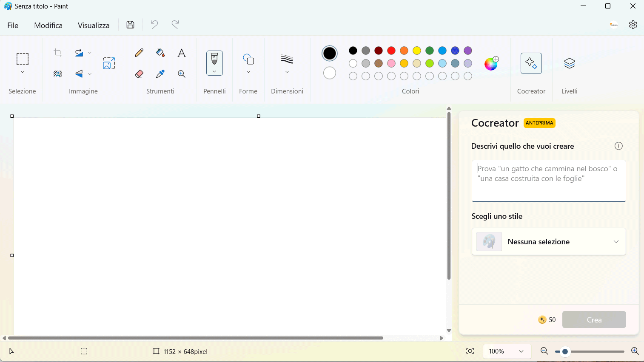Expand the Dimensioni size chevron
The height and width of the screenshot is (362, 644).
pos(287,72)
